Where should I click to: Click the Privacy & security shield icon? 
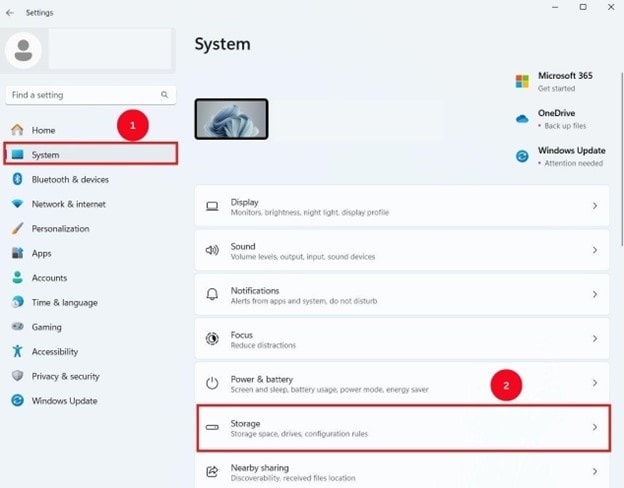(17, 375)
